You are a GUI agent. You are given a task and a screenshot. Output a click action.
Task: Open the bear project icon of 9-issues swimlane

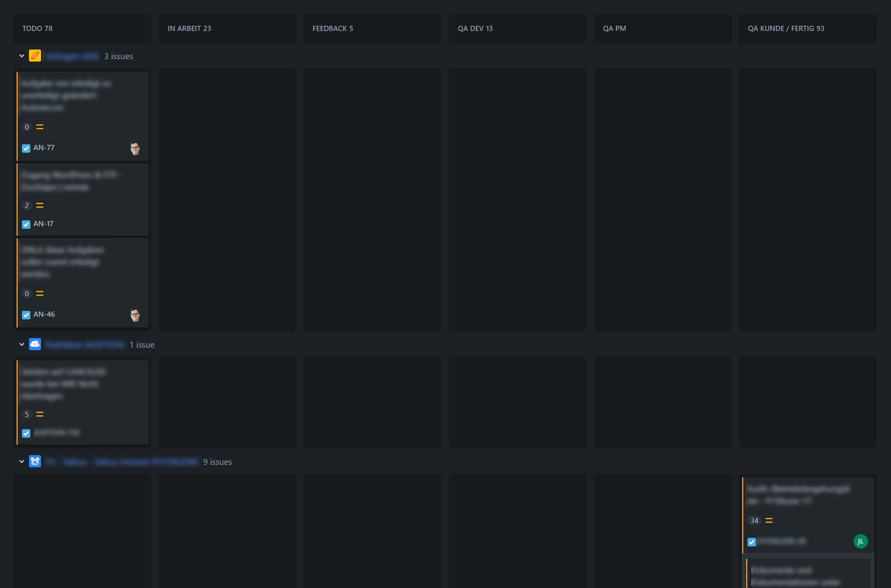[35, 461]
